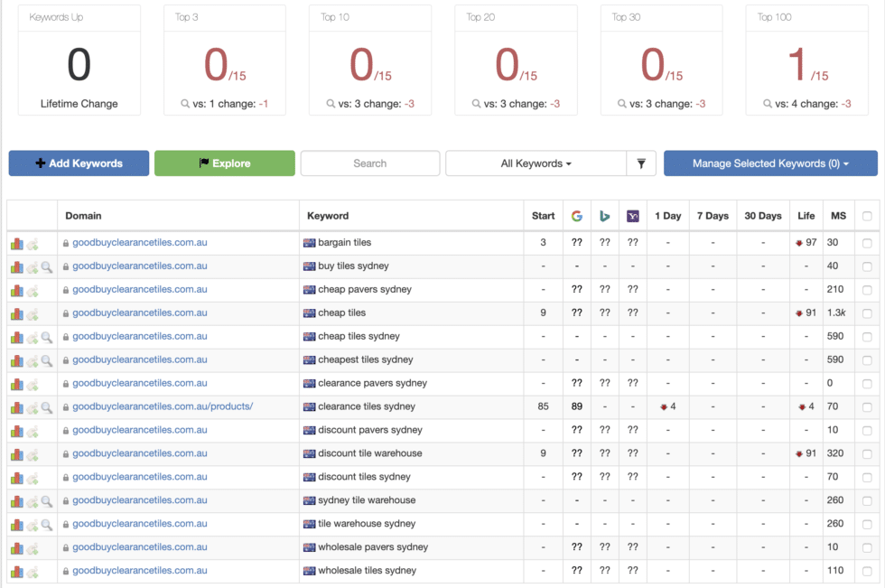
Task: Tick the clearance tiles sydney checkbox
Action: [x=867, y=407]
